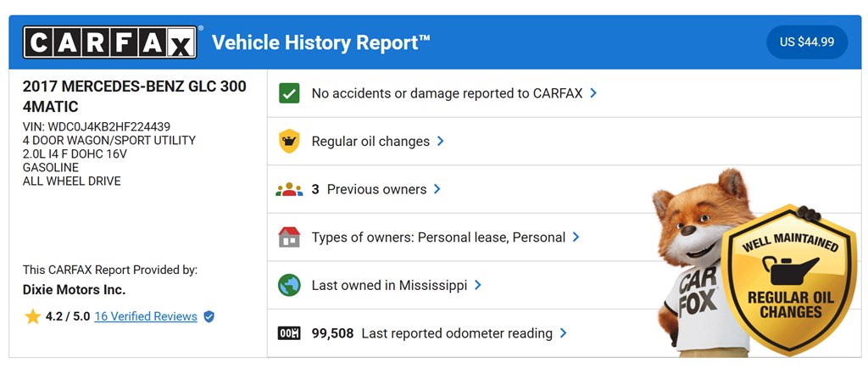Click the CARFAX logo
Viewport: 868px width, 368px height.
tap(110, 42)
